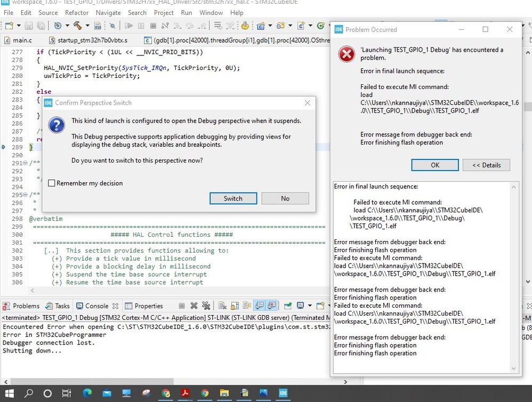Screen dimensions: 532x402
Task: Switch to the Tasks tab
Action: point(58,306)
